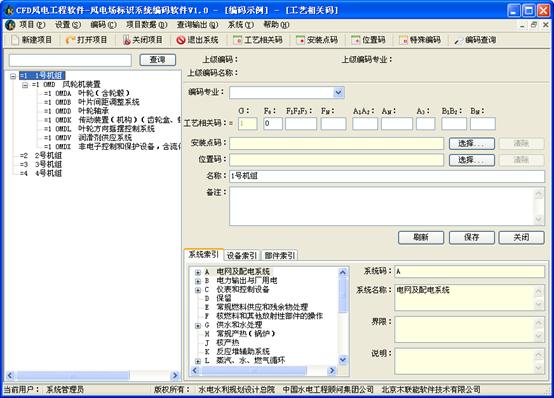The height and width of the screenshot is (398, 554).
Task: Open the 安装点码 toolbar icon
Action: coord(300,40)
